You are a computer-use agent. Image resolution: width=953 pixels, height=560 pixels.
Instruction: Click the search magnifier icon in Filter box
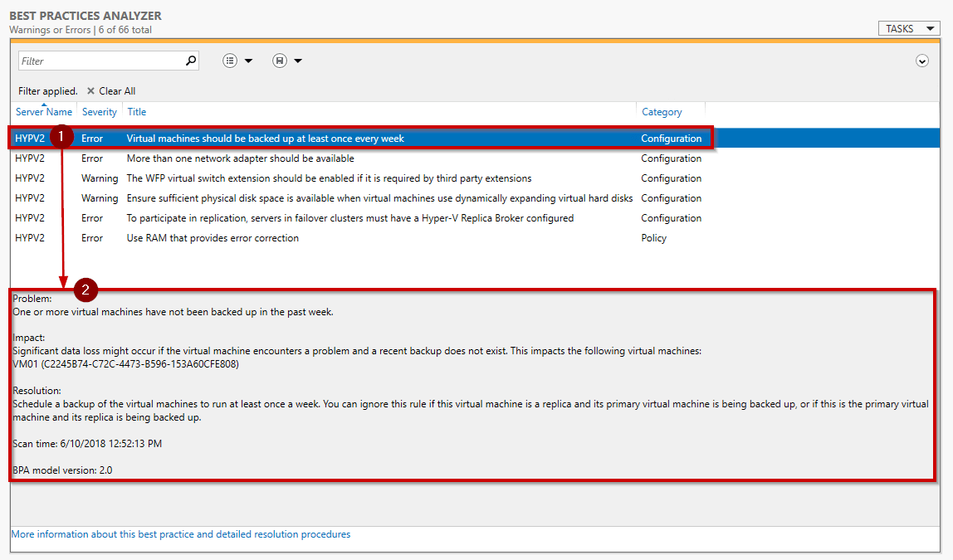click(x=191, y=61)
